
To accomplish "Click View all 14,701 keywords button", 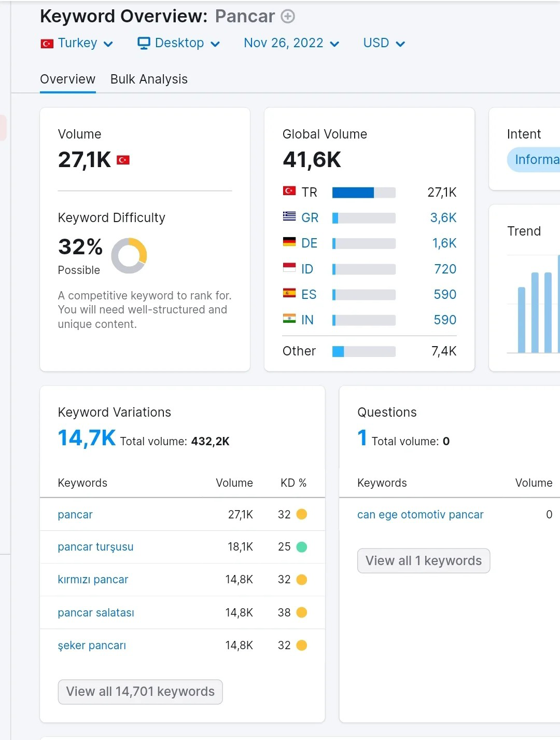I will pyautogui.click(x=140, y=692).
